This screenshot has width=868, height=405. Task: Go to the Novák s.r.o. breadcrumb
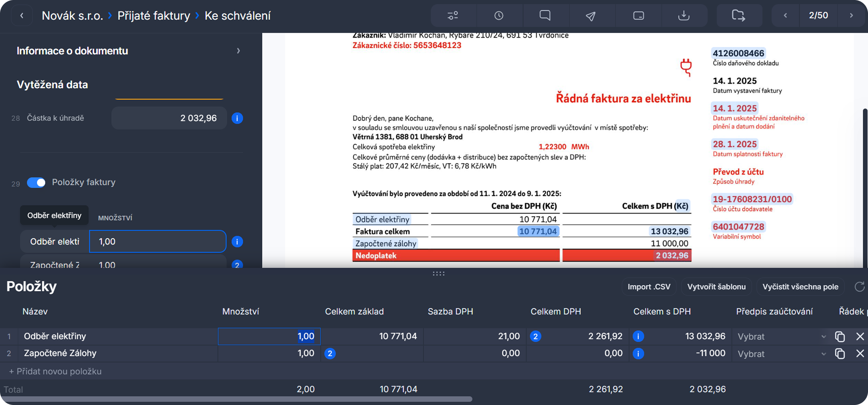pos(72,16)
